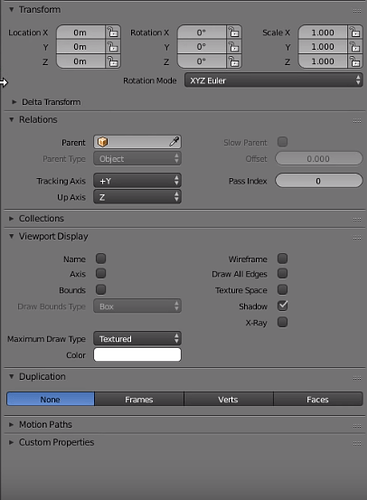Select None duplication mode
Screen dimensions: 367x500
[50, 399]
